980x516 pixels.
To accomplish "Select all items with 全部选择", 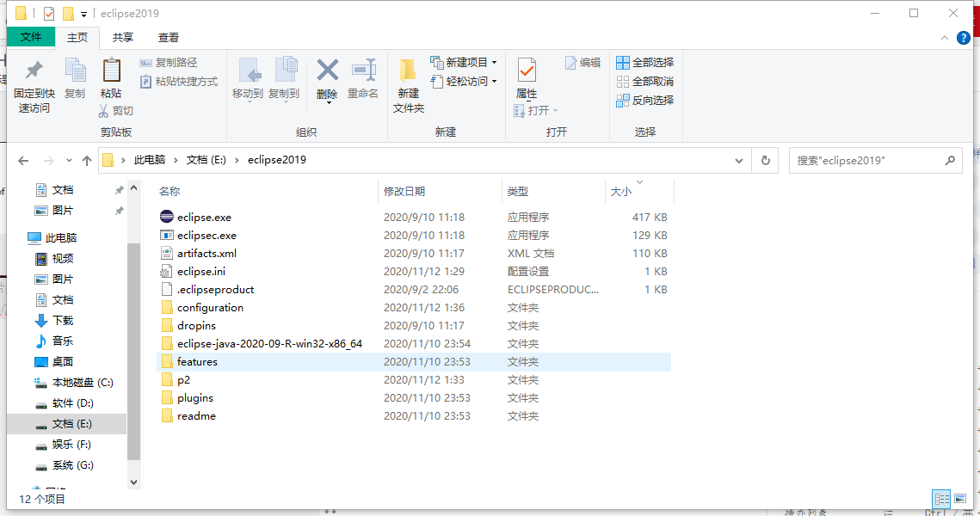I will (x=647, y=61).
